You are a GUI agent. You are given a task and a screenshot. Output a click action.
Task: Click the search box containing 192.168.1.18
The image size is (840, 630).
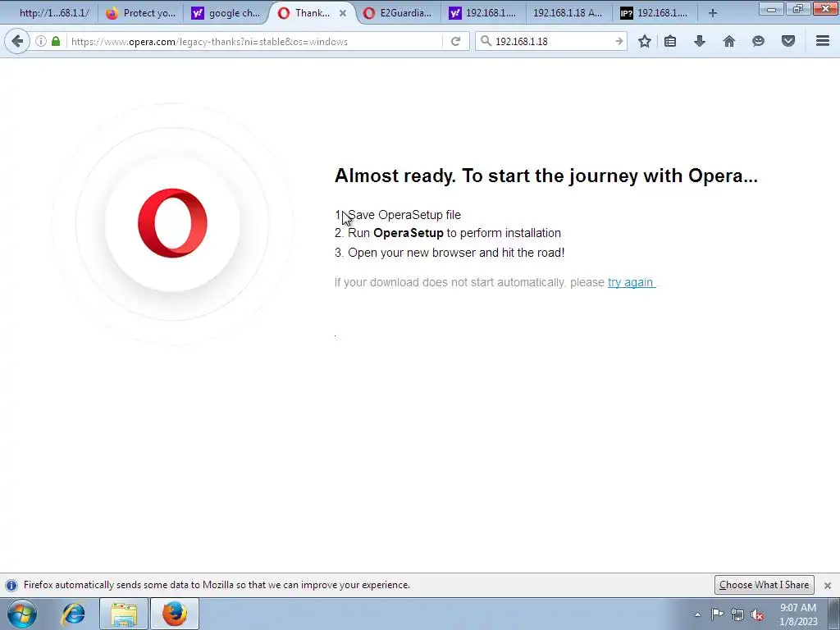(x=552, y=41)
